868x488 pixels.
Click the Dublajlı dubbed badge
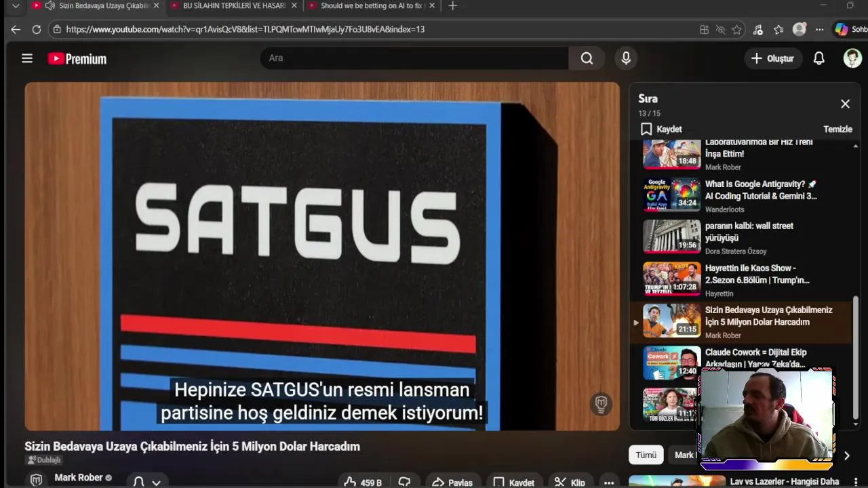44,460
